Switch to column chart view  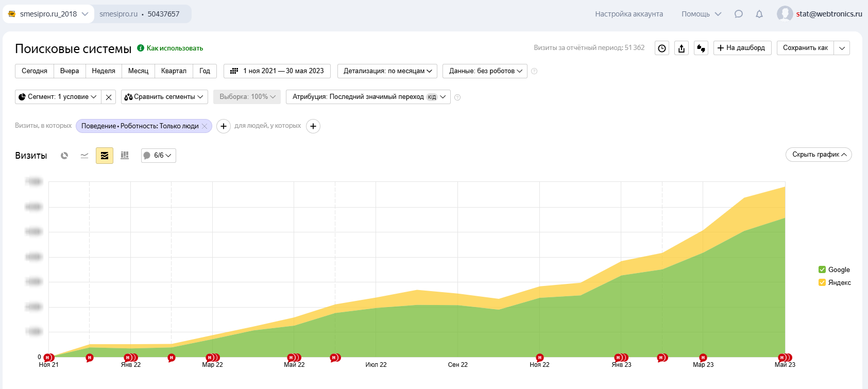pyautogui.click(x=125, y=156)
